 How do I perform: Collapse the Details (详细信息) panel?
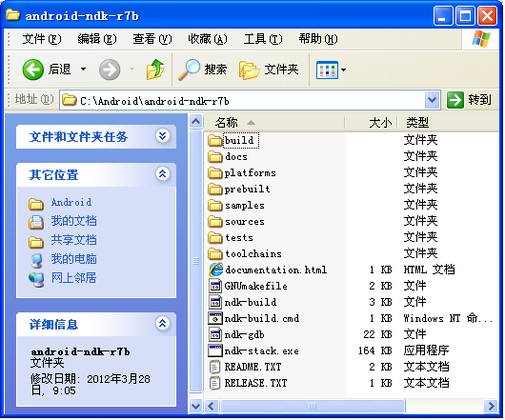coord(163,323)
